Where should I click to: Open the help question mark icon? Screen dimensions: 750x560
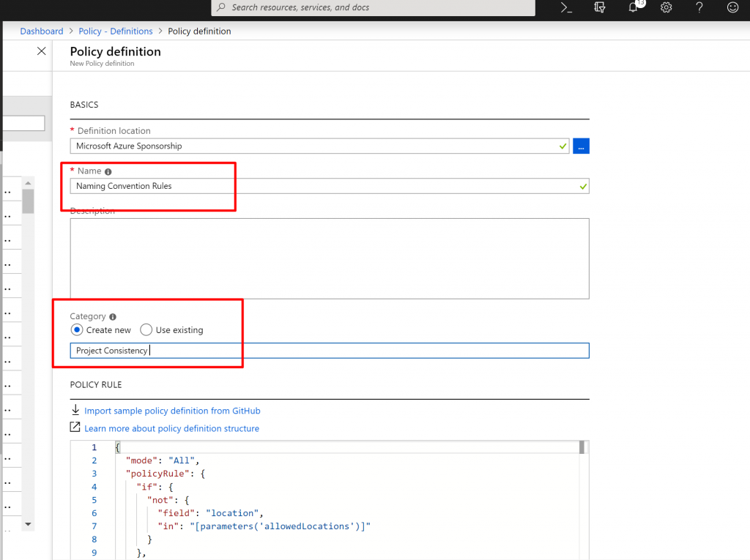(699, 7)
